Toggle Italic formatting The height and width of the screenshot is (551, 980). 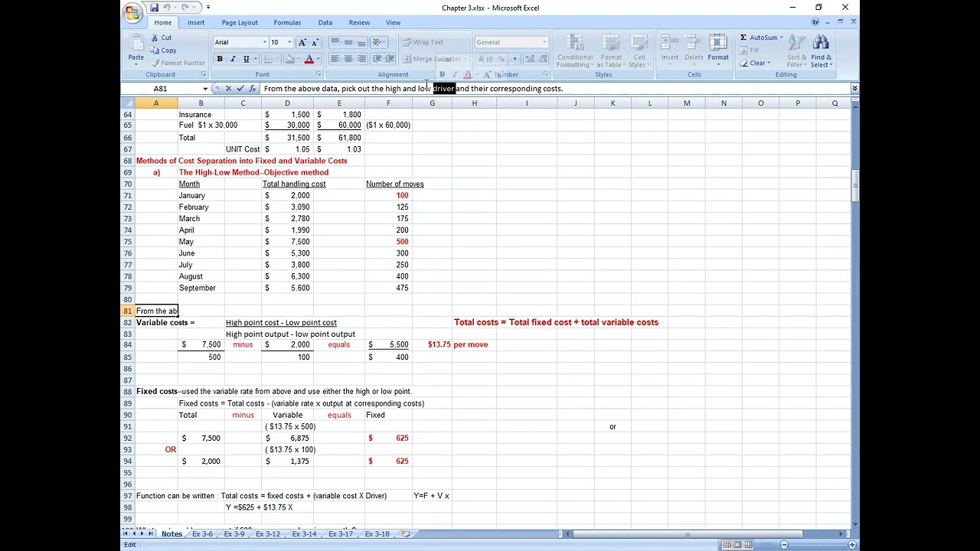[233, 59]
